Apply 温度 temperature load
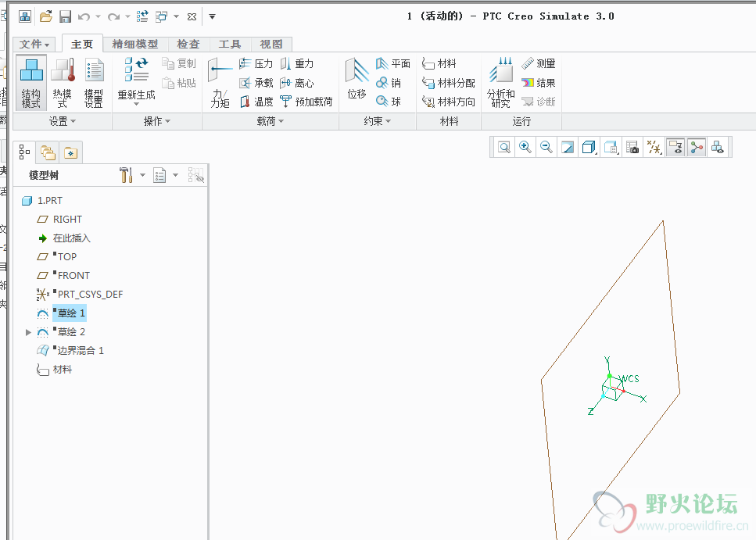The image size is (756, 540). pyautogui.click(x=256, y=102)
